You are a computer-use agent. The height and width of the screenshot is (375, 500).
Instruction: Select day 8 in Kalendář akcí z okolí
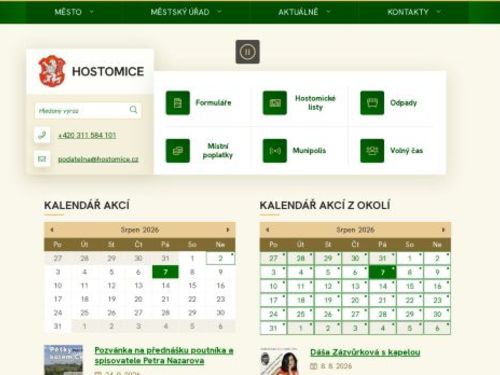click(410, 273)
